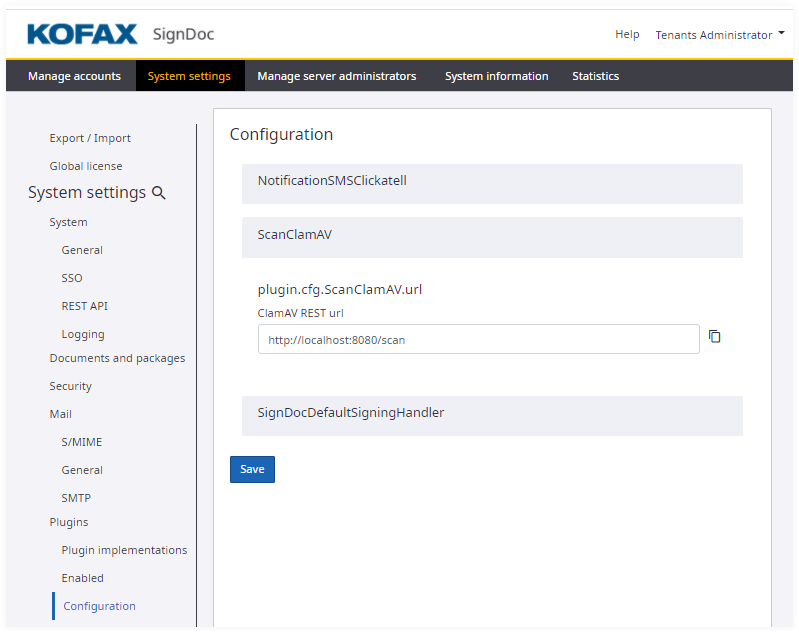Select Export / Import in the sidebar
The height and width of the screenshot is (633, 799).
pos(90,139)
